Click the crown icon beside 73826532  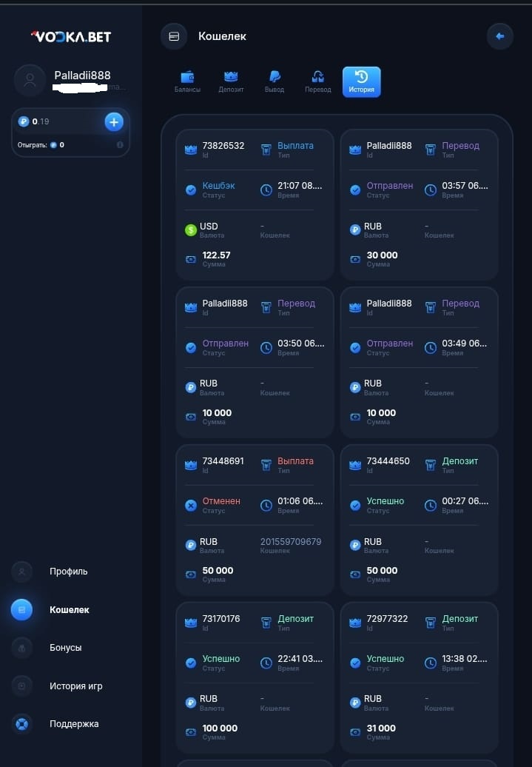(x=191, y=150)
